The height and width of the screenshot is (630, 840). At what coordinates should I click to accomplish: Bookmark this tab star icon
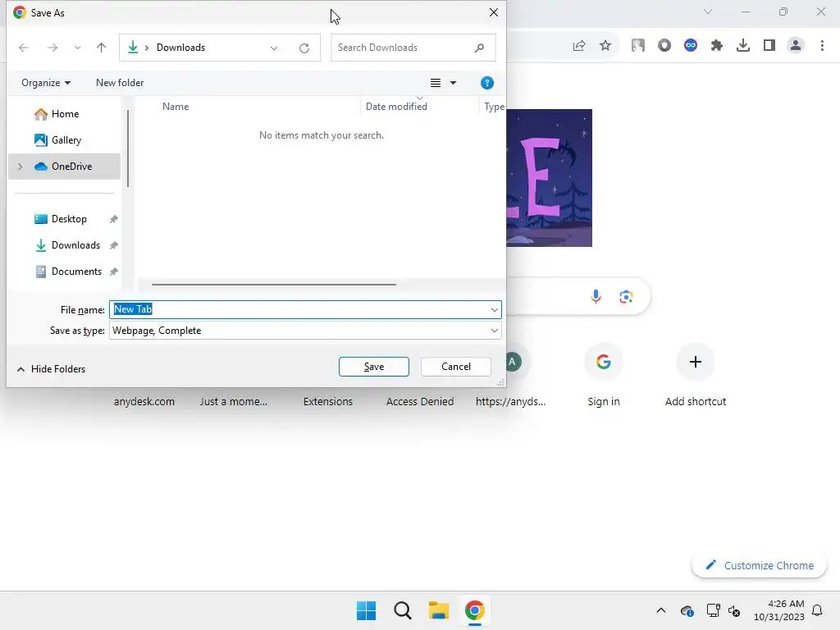click(605, 46)
